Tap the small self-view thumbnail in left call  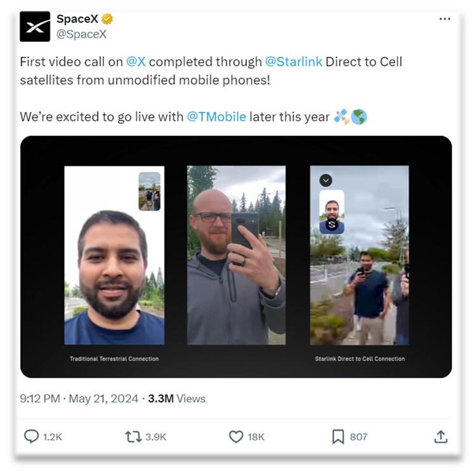[x=149, y=192]
